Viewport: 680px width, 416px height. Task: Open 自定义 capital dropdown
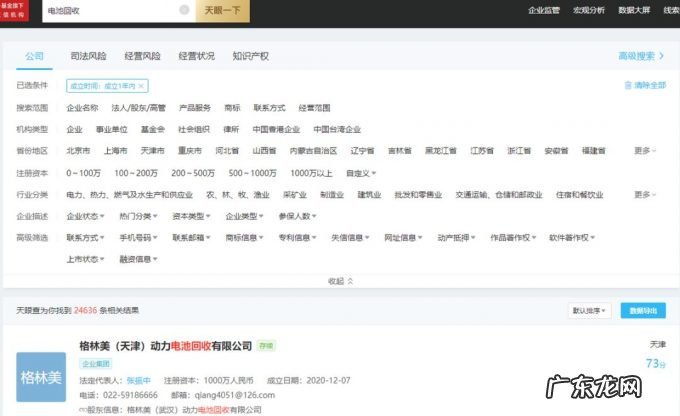click(361, 173)
